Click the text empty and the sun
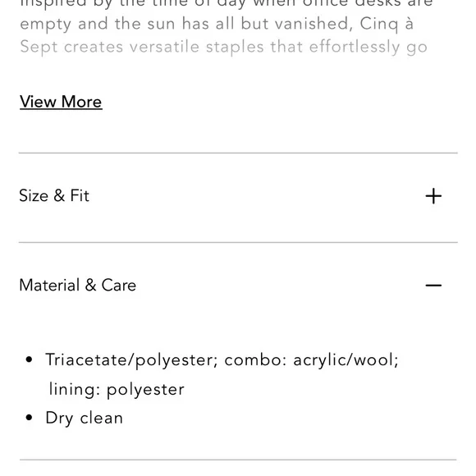Viewport: 476px width, 476px height. [98, 25]
